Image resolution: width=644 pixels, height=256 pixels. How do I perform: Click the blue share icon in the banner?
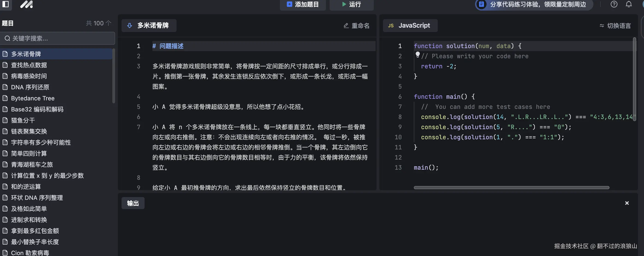(x=481, y=5)
